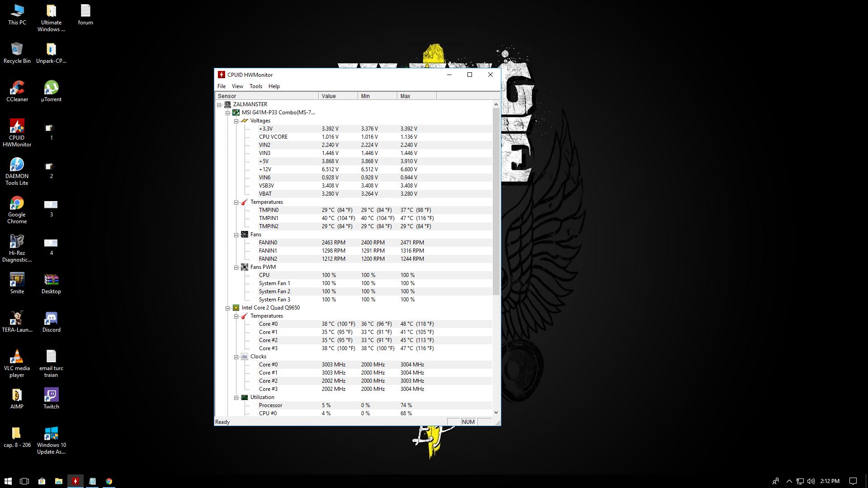Launch µTorrent from the desktop
Screen dimensions: 868x488
(x=51, y=91)
